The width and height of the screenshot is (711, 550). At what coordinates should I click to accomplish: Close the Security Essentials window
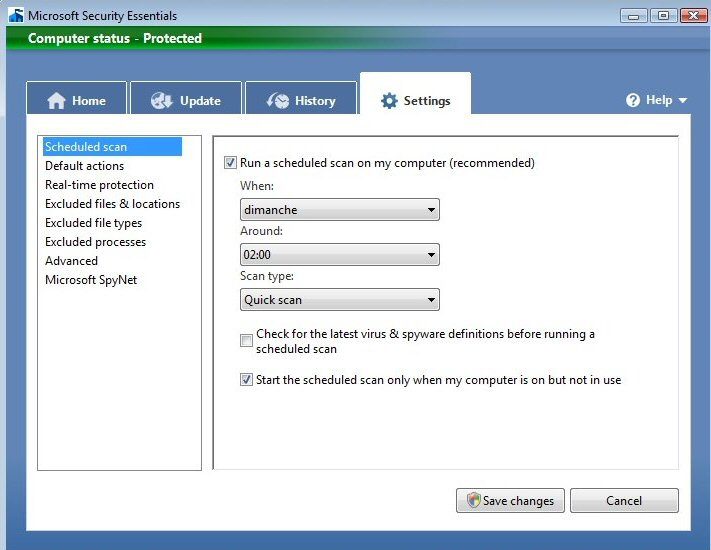(x=693, y=15)
